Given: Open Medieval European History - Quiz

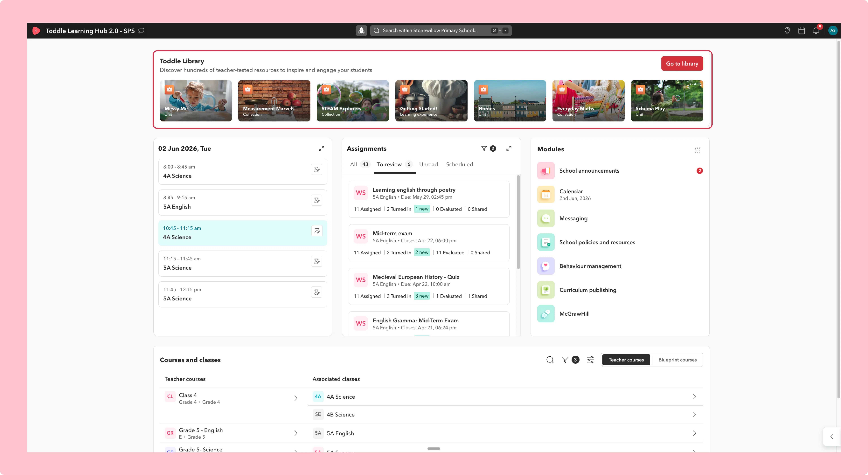Looking at the screenshot, I should click(x=429, y=286).
